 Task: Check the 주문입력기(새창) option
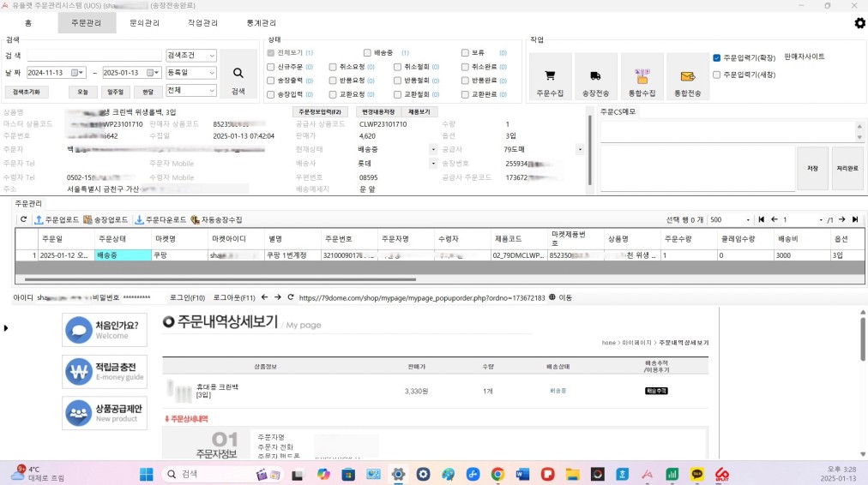[717, 75]
